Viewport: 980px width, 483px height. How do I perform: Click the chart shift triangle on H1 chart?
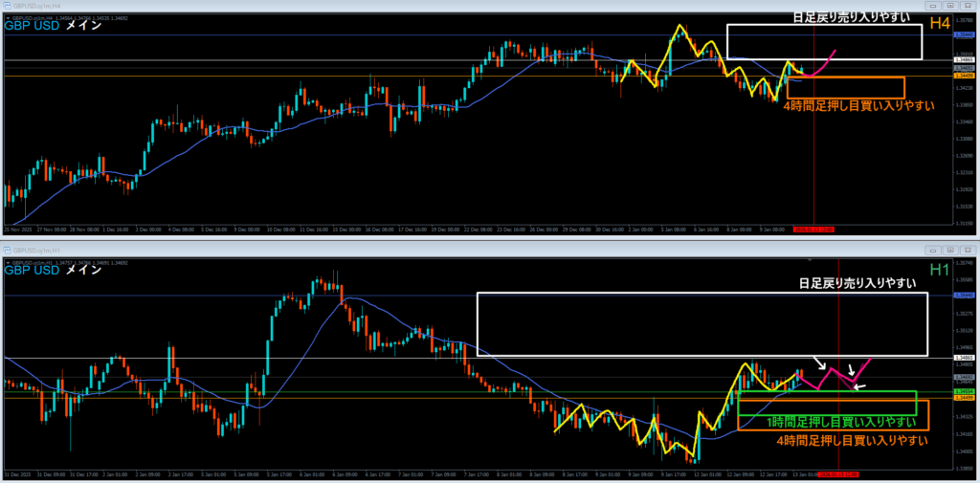point(811,260)
